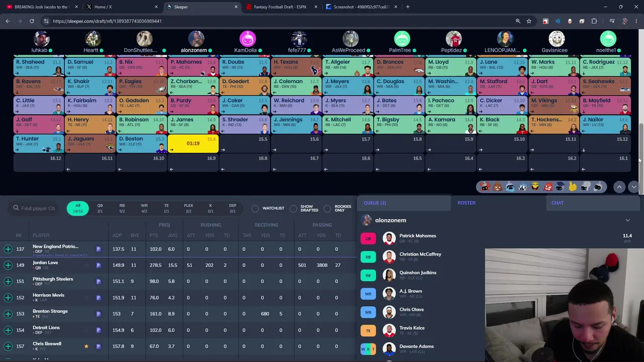Bookmark this page with star icon

[529, 21]
